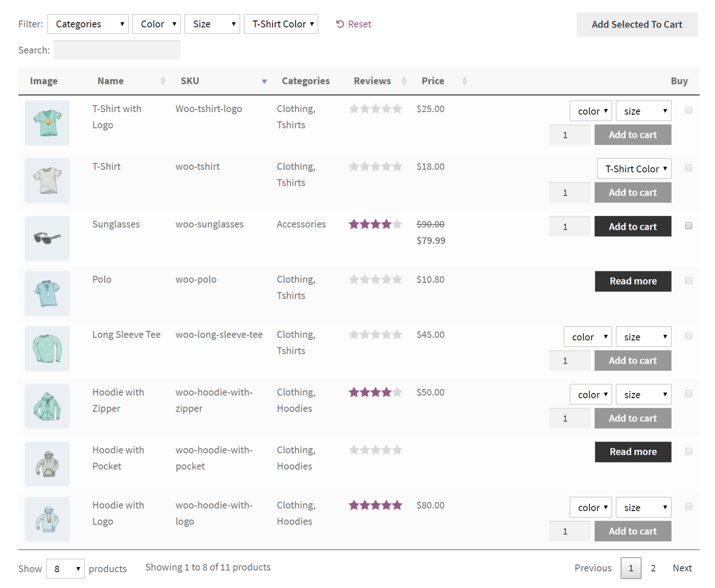Click the Hoodie with Logo star rating

coord(375,506)
